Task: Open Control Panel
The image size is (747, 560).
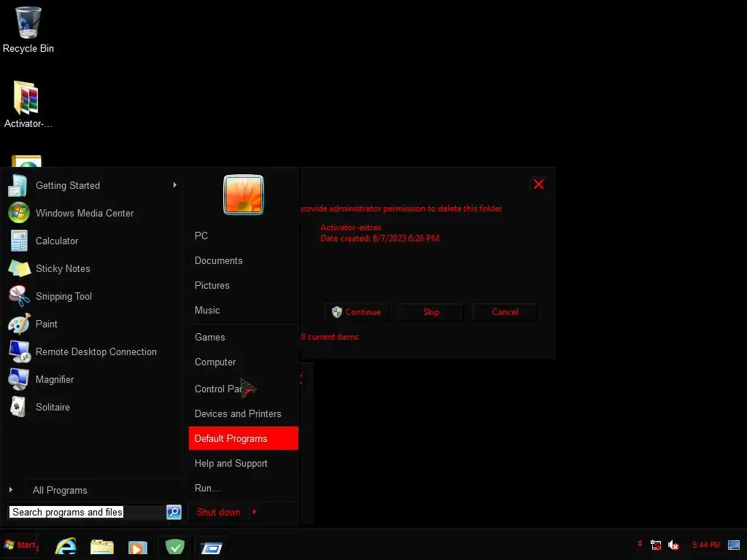Action: point(244,389)
